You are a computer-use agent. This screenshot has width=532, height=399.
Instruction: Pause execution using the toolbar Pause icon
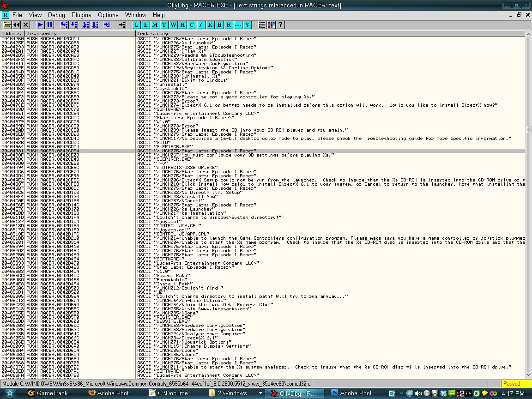[x=50, y=25]
